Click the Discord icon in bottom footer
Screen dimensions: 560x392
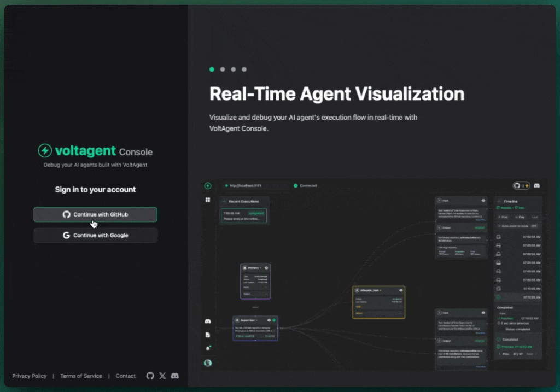(x=175, y=376)
